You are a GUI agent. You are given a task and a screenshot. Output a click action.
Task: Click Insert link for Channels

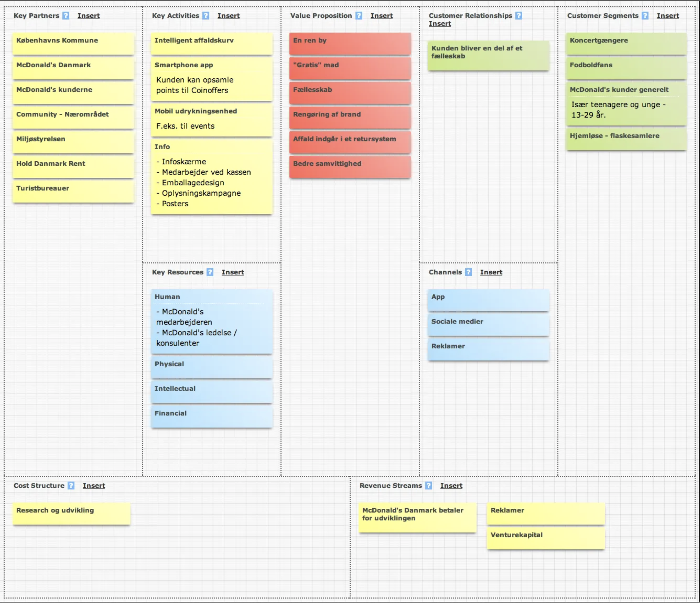(x=491, y=272)
